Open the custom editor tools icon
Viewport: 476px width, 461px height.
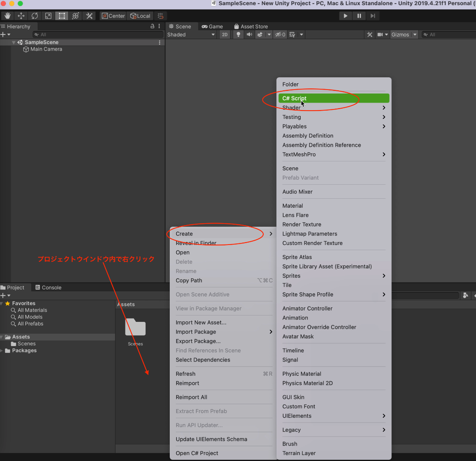coord(89,16)
